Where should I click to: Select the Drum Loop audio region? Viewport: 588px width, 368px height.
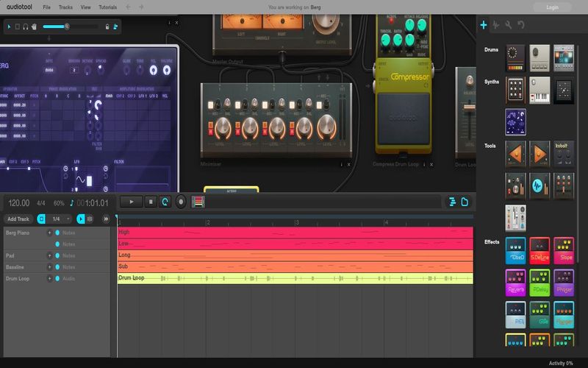tap(295, 278)
